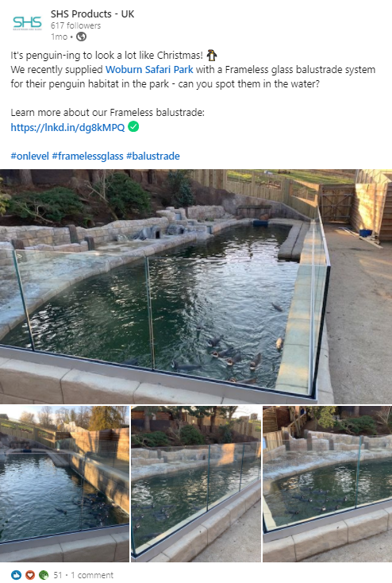Open the Woburn Safari Park mention
This screenshot has width=392, height=583.
click(149, 70)
